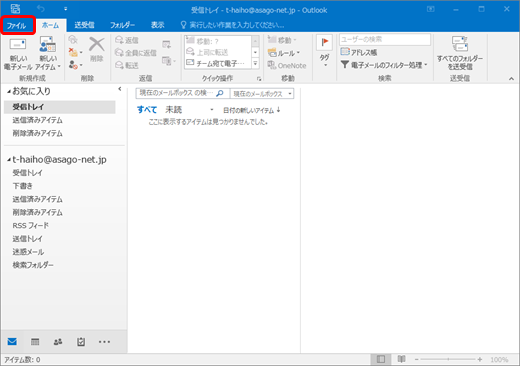This screenshot has width=520, height=366.
Task: Open the 表示 tab
Action: pos(157,25)
